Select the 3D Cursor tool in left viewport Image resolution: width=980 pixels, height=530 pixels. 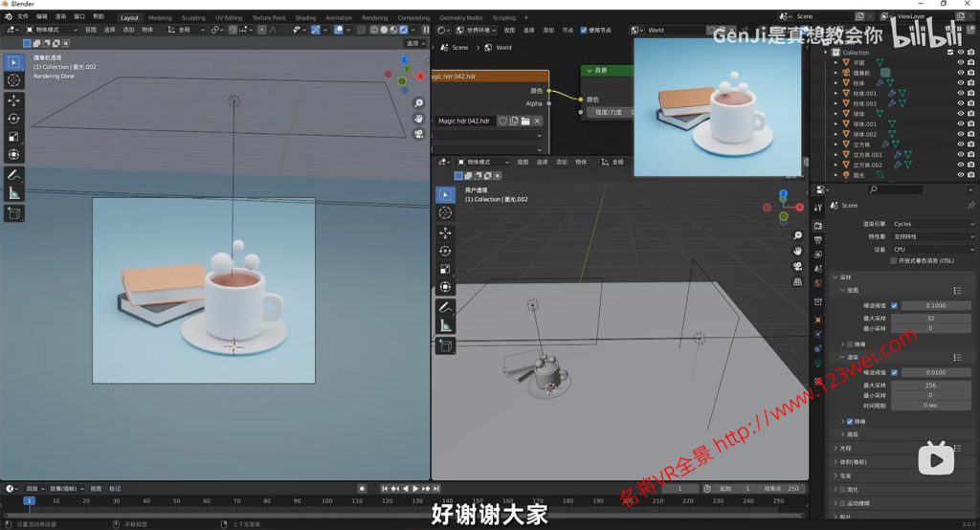[x=14, y=80]
